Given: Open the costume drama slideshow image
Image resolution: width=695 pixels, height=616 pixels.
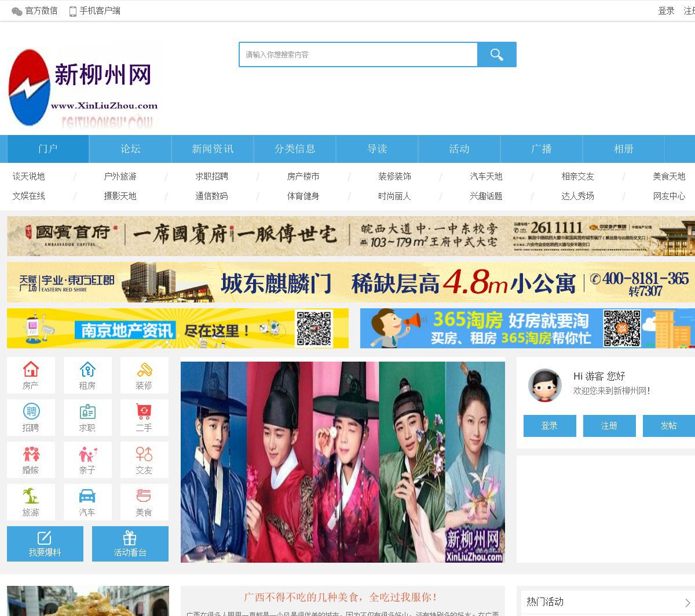Looking at the screenshot, I should (x=343, y=462).
